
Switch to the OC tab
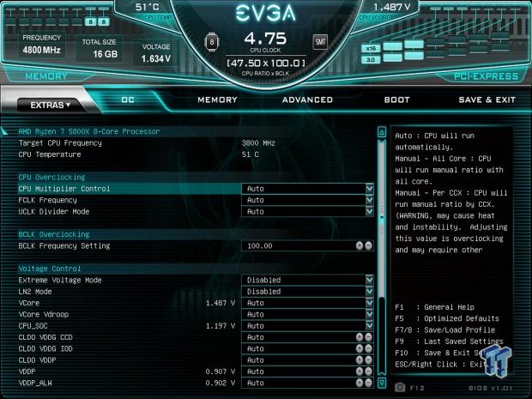click(x=128, y=100)
